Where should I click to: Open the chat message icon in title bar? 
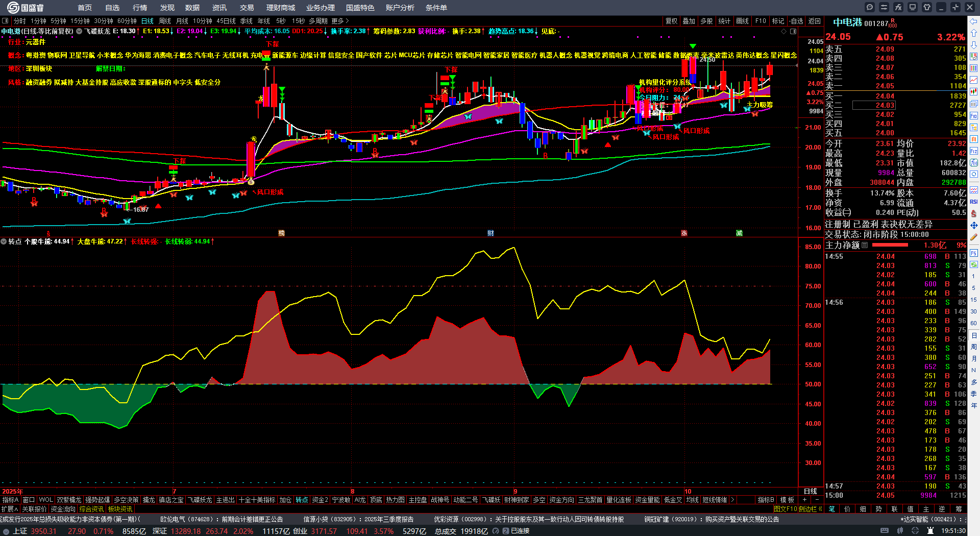click(870, 7)
